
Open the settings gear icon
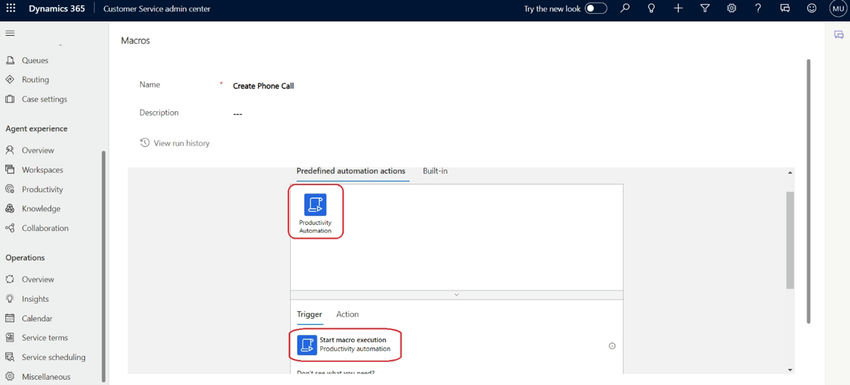pyautogui.click(x=731, y=9)
